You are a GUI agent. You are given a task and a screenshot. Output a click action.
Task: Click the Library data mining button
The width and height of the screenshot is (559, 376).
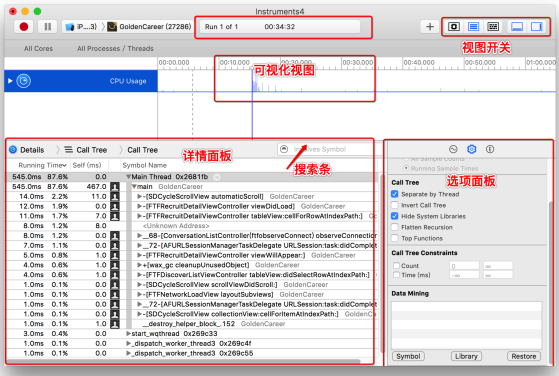tap(466, 356)
